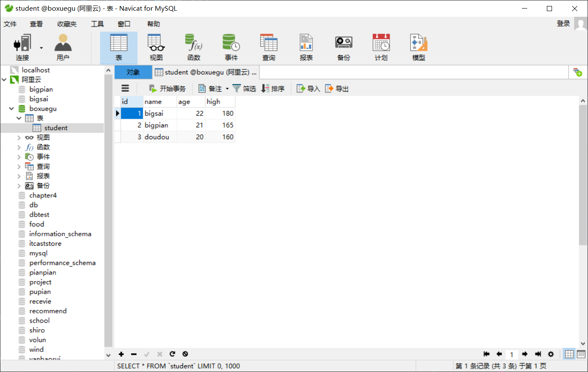Delete record with the minus icon

[134, 354]
